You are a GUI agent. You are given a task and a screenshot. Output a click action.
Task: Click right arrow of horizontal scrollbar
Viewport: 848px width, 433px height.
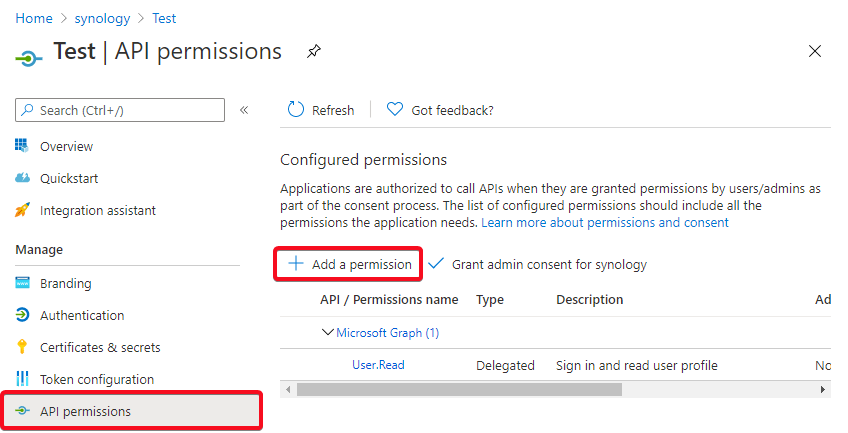click(x=823, y=389)
